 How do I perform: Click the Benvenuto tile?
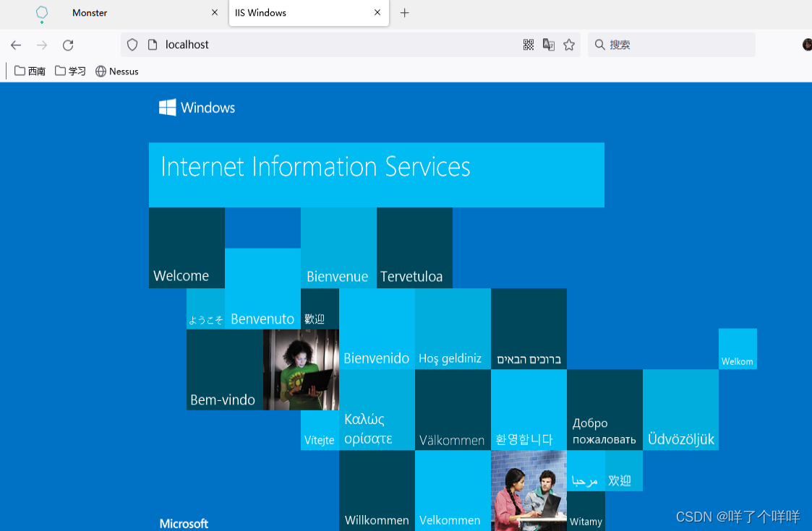pos(262,289)
